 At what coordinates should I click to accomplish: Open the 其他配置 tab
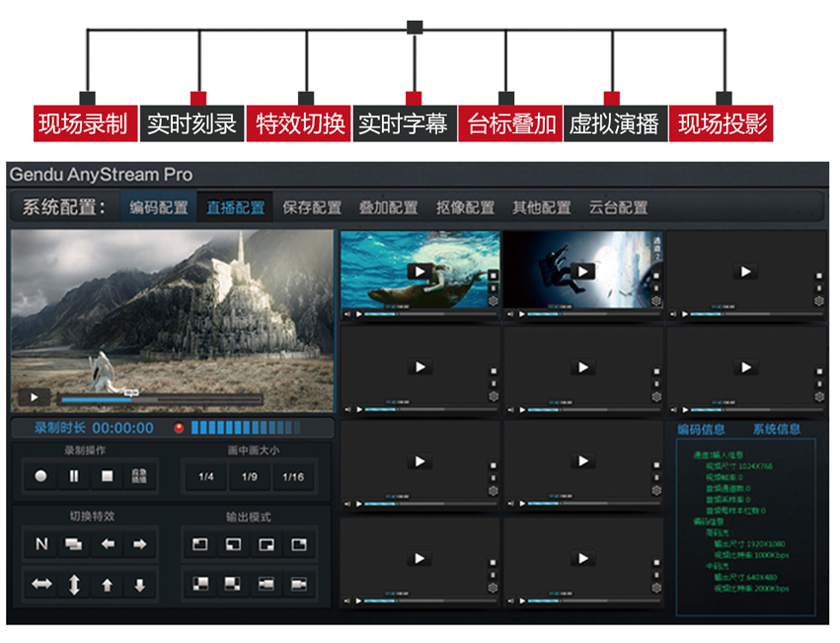click(542, 207)
